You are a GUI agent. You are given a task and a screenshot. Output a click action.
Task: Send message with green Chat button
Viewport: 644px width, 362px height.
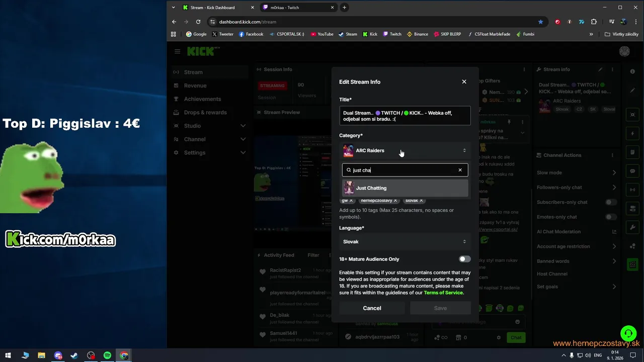click(x=516, y=337)
